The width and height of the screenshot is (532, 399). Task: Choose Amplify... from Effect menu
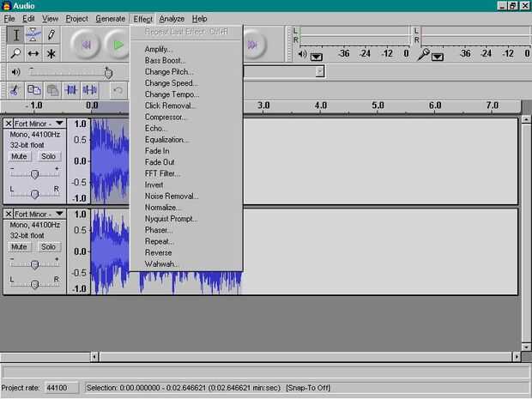(x=186, y=50)
